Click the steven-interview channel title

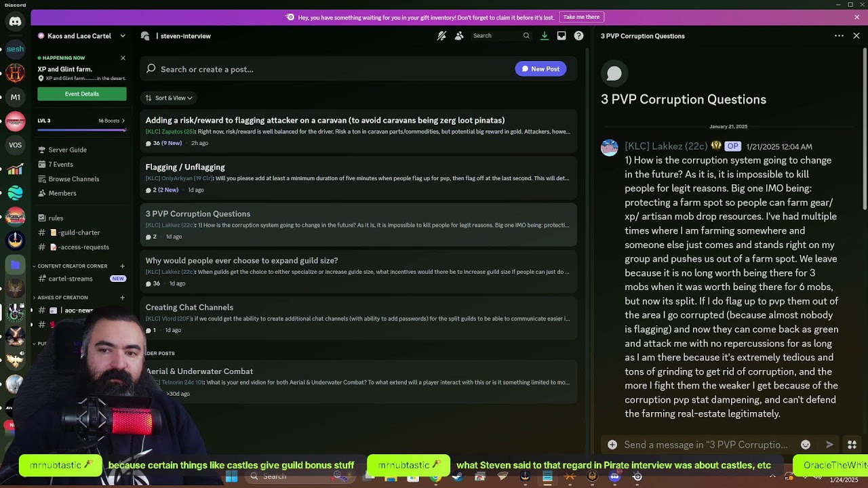point(185,36)
